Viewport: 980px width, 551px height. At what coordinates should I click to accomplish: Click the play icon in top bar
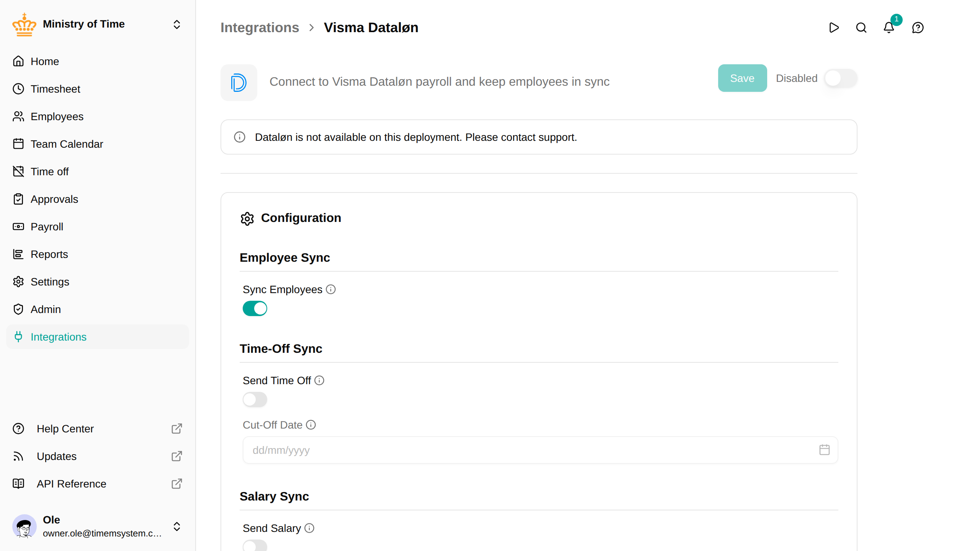click(834, 28)
